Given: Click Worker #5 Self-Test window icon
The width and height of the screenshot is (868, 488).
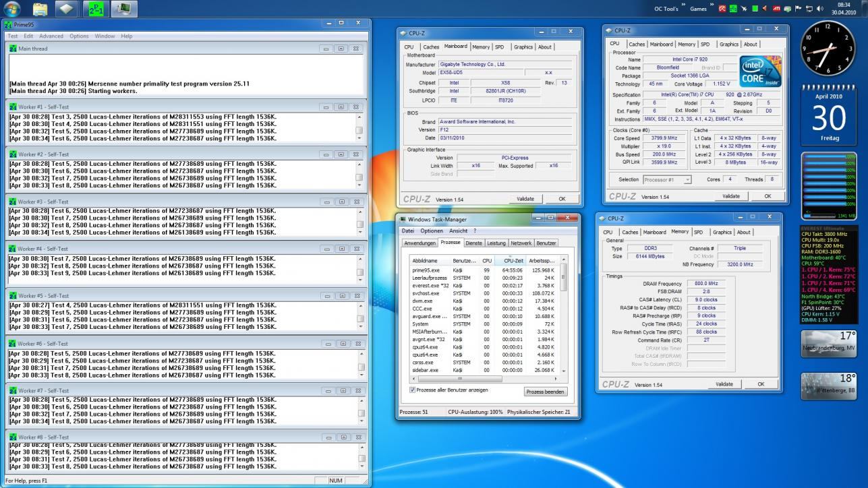Looking at the screenshot, I should pos(13,296).
